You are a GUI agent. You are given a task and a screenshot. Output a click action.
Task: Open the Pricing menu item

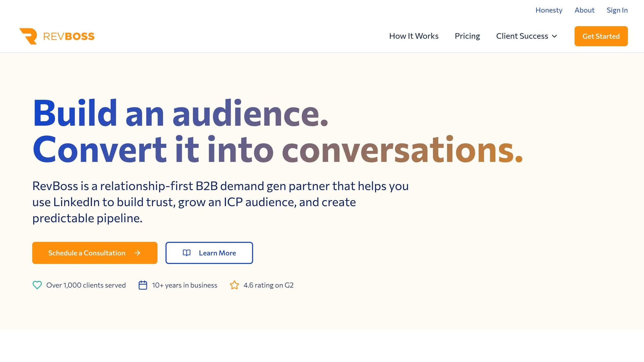click(x=467, y=36)
